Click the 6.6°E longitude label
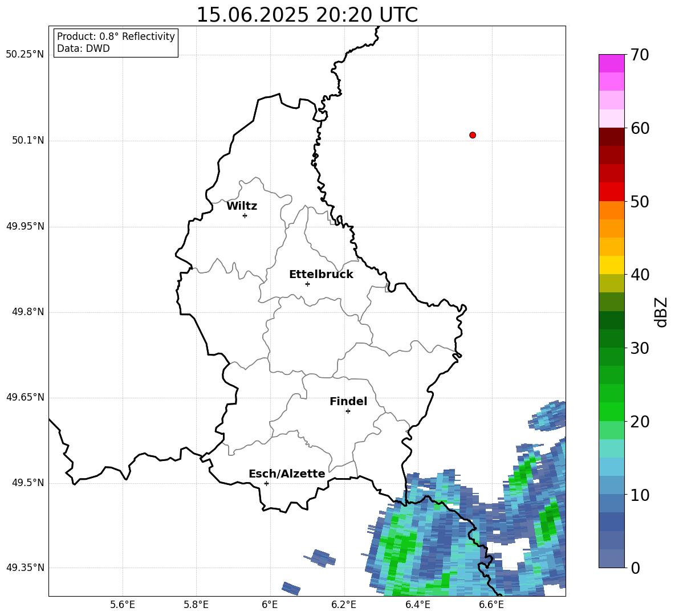675x616 pixels. click(491, 605)
